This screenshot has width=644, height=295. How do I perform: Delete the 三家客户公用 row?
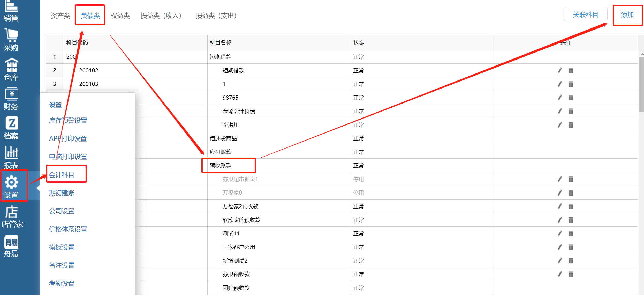click(x=571, y=247)
